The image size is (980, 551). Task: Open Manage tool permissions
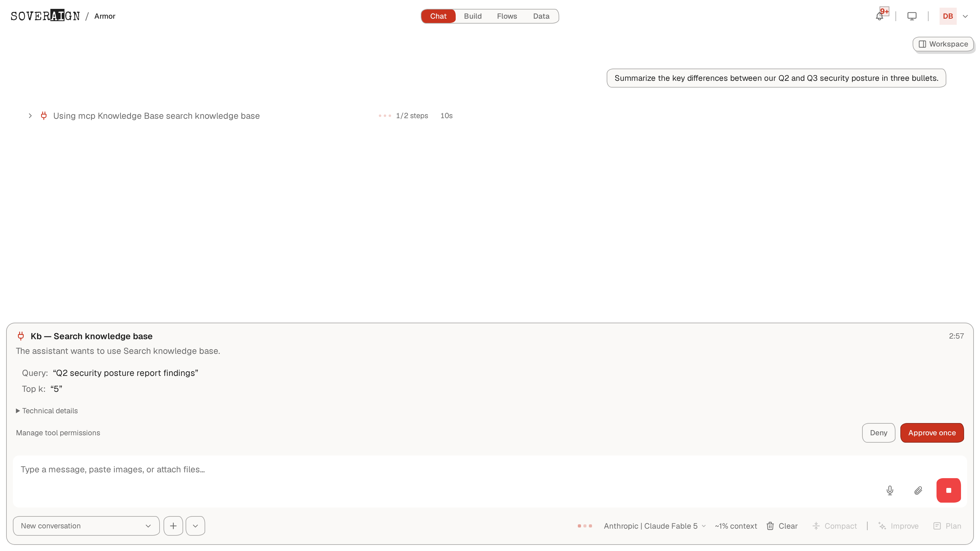pyautogui.click(x=58, y=433)
